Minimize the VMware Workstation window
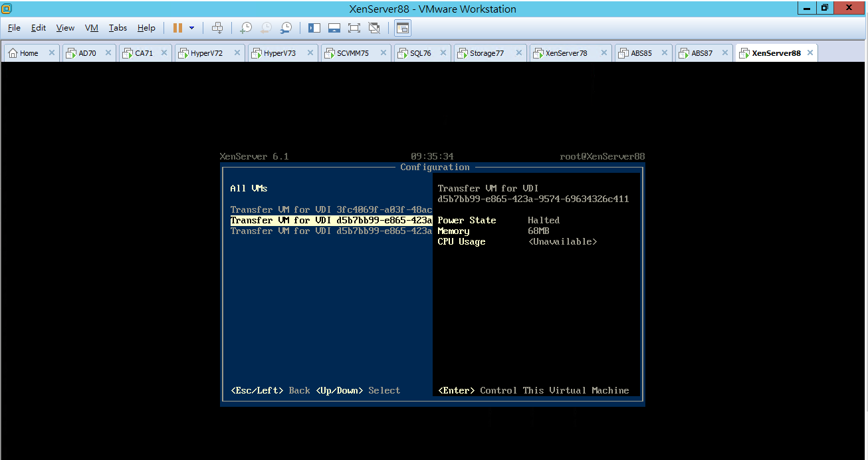The width and height of the screenshot is (868, 460). 808,7
